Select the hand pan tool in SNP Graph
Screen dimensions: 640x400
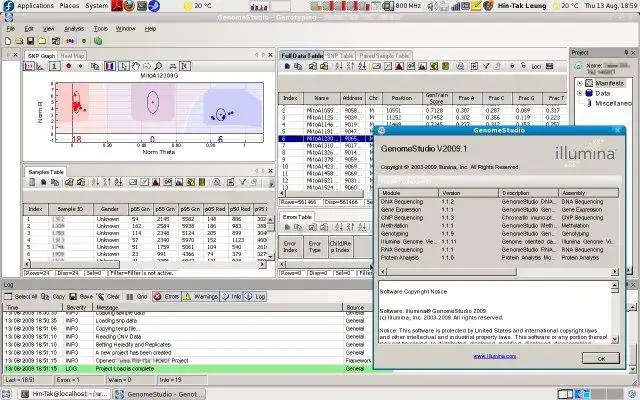(135, 66)
